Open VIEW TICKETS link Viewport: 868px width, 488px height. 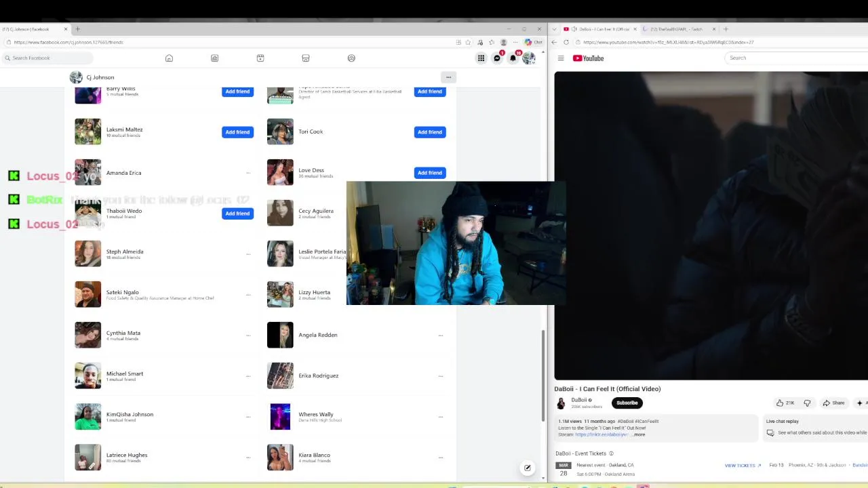coord(743,466)
